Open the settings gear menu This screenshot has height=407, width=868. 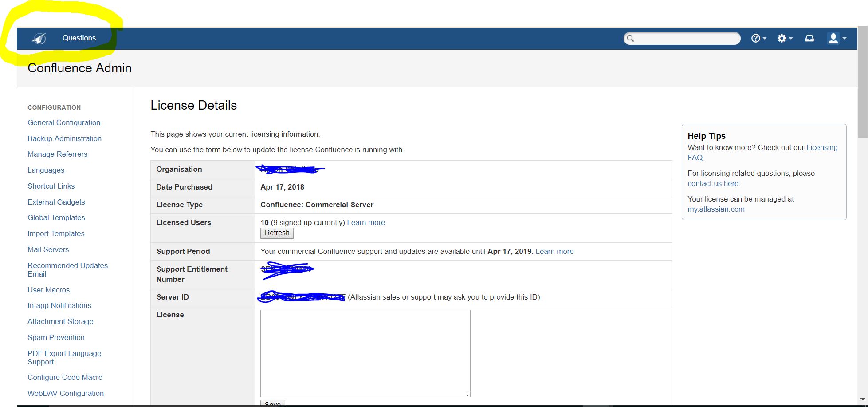click(x=785, y=39)
